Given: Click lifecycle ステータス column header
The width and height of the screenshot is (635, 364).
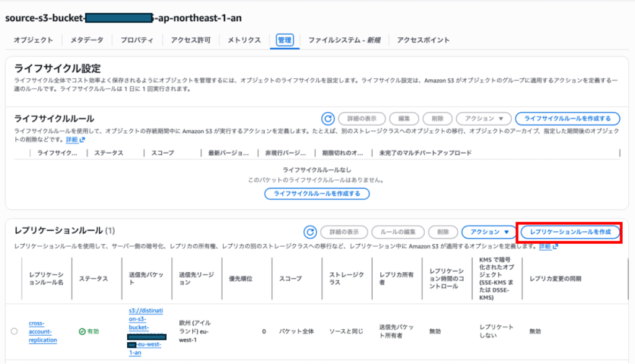Looking at the screenshot, I should 109,153.
